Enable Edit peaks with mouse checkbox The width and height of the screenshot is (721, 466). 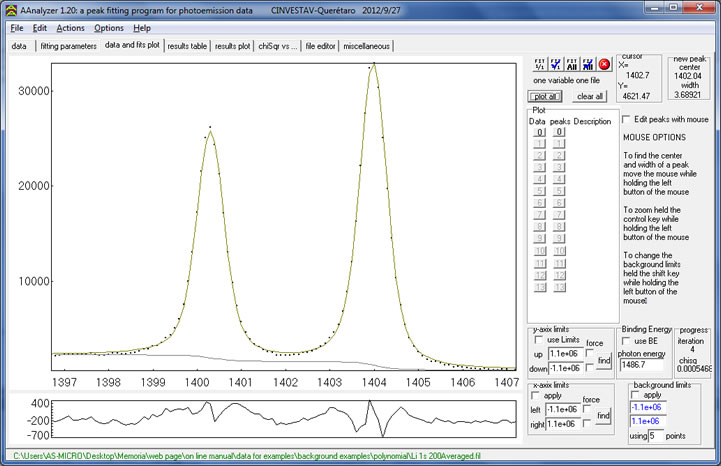point(627,119)
